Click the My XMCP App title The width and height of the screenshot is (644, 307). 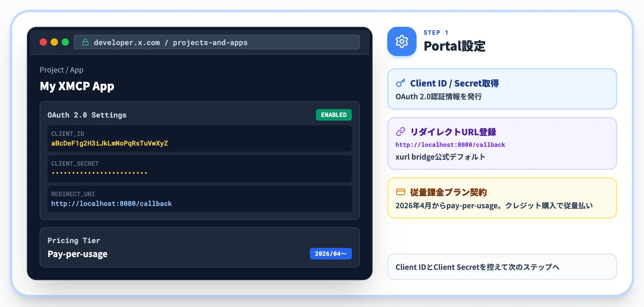pyautogui.click(x=77, y=86)
